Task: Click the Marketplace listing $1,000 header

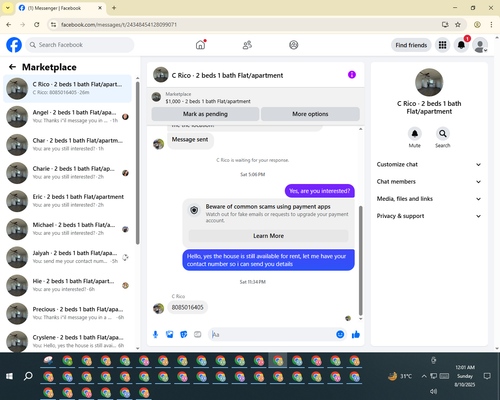Action: [x=256, y=98]
